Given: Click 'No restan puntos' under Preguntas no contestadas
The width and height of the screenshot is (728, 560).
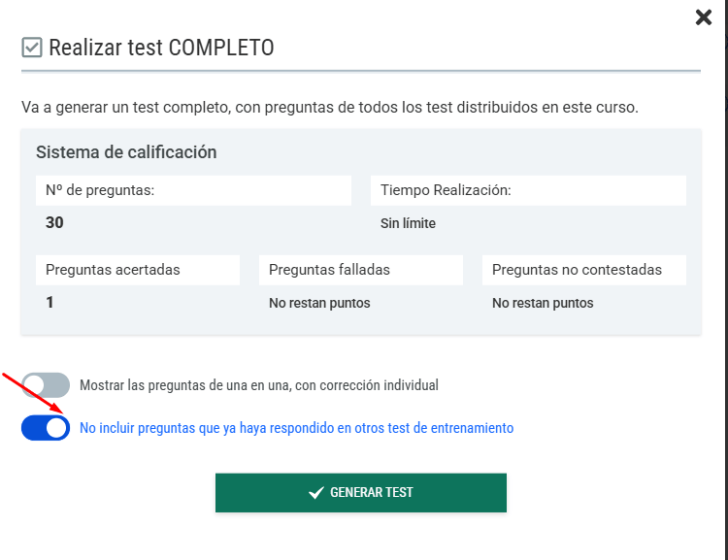Looking at the screenshot, I should point(543,303).
